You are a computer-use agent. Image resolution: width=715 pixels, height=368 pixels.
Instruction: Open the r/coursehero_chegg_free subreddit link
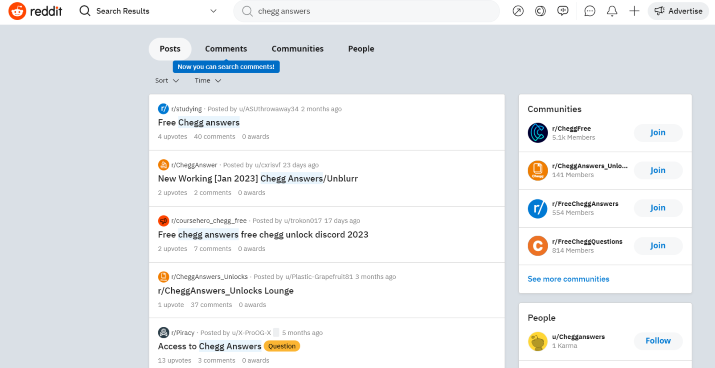tap(209, 221)
